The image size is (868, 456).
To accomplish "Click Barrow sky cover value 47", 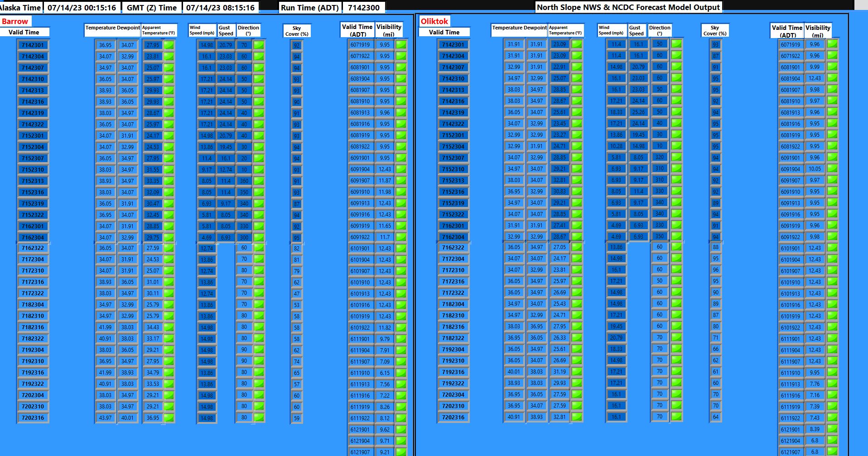I will tap(297, 293).
